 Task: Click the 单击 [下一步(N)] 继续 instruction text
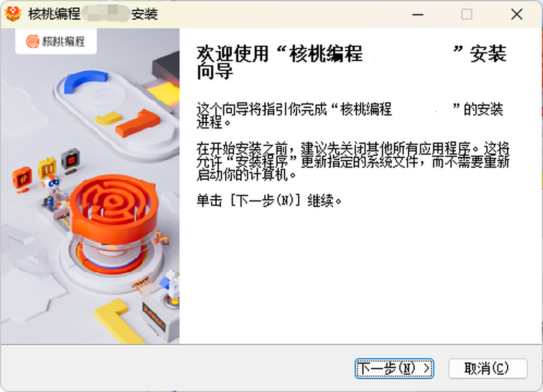(x=269, y=201)
